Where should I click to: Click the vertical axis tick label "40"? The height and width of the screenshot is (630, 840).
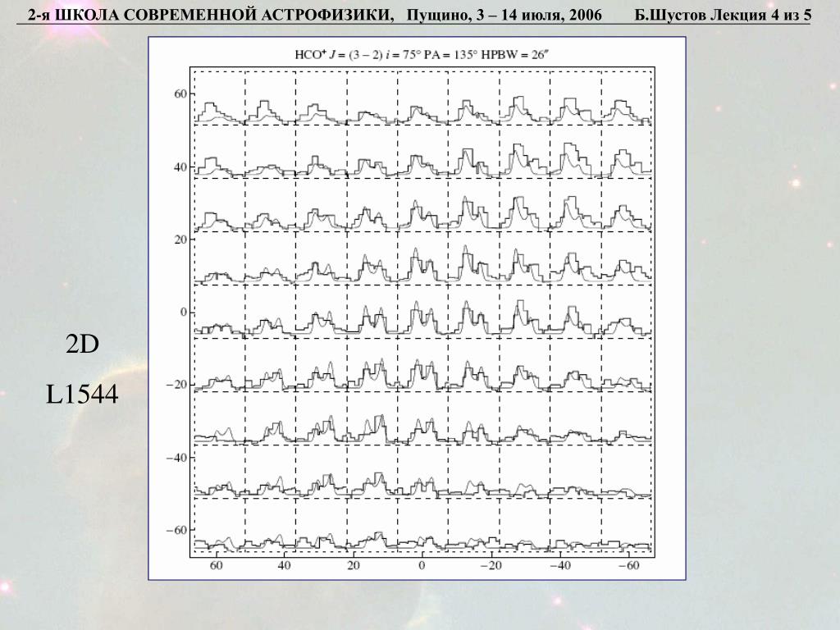(x=180, y=167)
